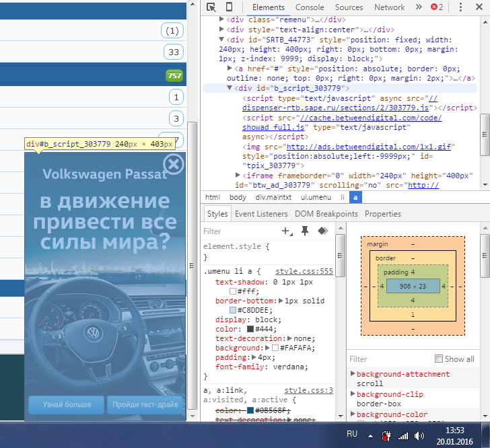
Task: Collapse the div#b_script_303779 node
Action: tap(230, 88)
